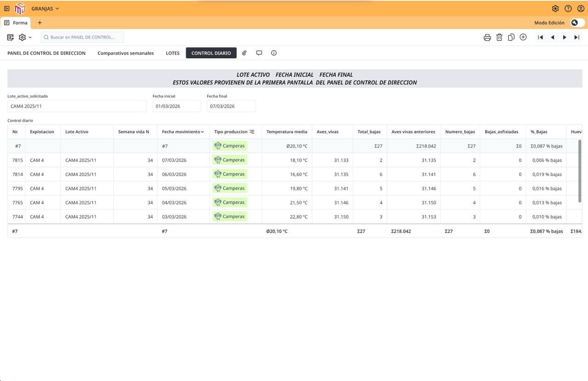Viewport: 588px width, 381px height.
Task: Open the help question mark icon
Action: (568, 8)
